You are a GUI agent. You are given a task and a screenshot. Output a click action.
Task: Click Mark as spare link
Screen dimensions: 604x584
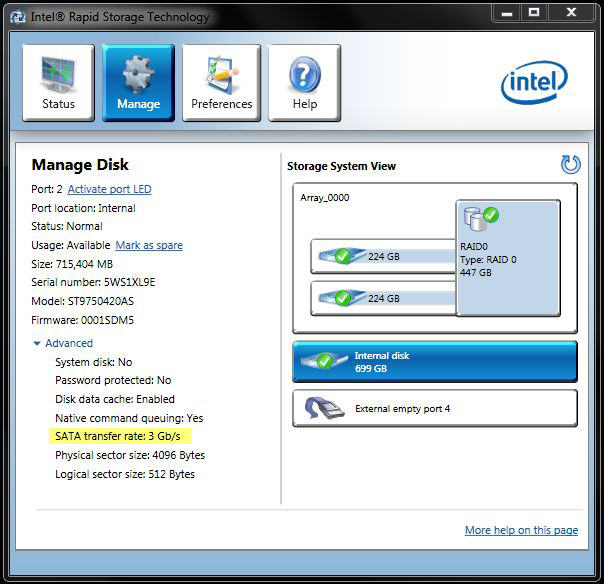pos(149,245)
